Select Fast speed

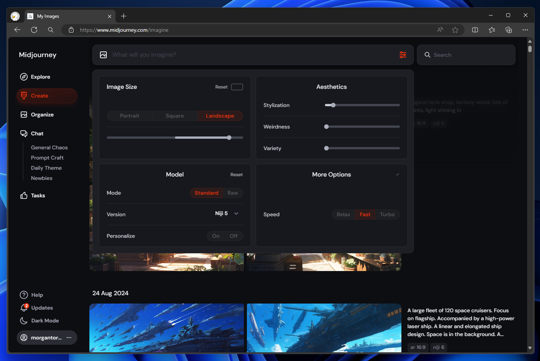click(x=365, y=214)
